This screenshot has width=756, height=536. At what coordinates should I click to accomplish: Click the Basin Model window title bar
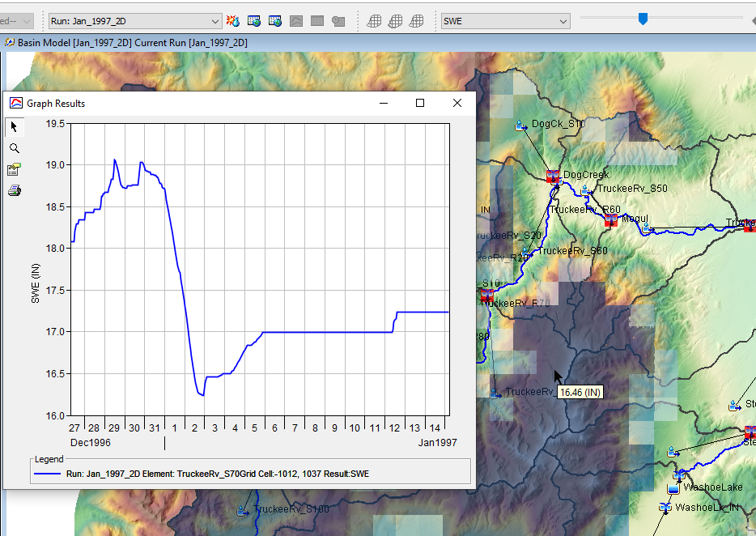click(x=378, y=42)
